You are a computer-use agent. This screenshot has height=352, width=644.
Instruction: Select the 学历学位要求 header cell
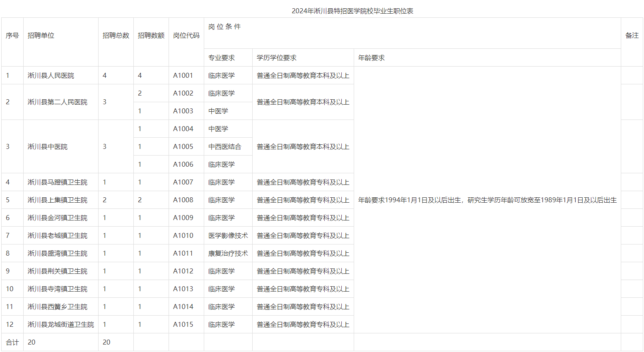click(277, 58)
